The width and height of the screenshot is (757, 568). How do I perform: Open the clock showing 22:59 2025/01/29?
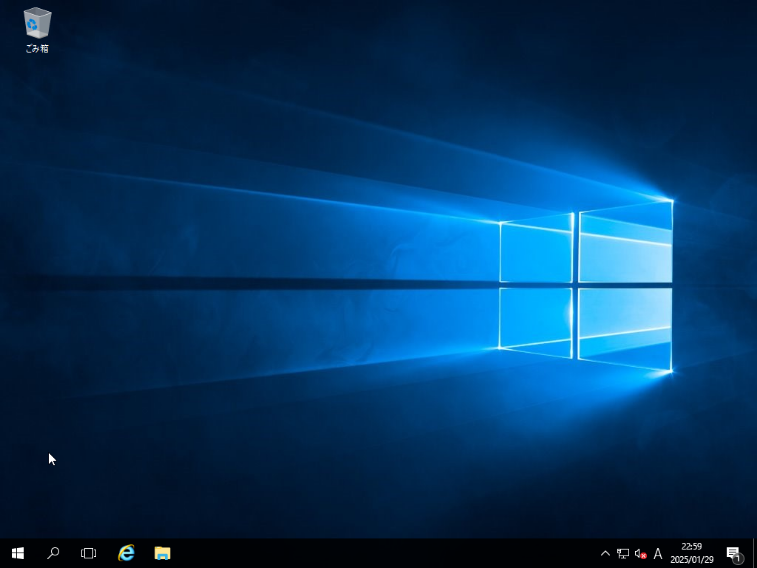pyautogui.click(x=692, y=553)
